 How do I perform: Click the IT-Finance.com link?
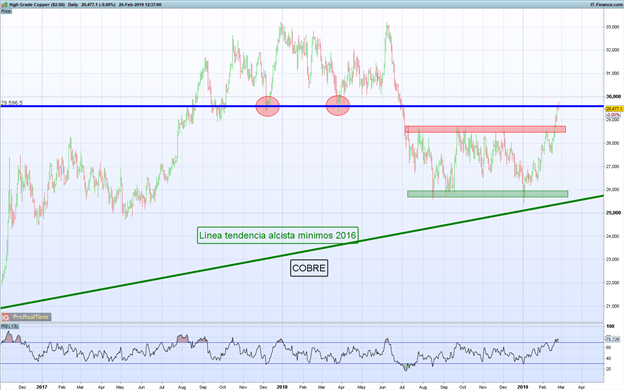coord(606,5)
